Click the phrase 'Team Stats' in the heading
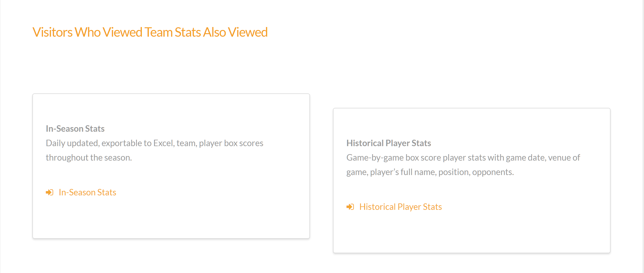This screenshot has width=644, height=273. click(173, 32)
